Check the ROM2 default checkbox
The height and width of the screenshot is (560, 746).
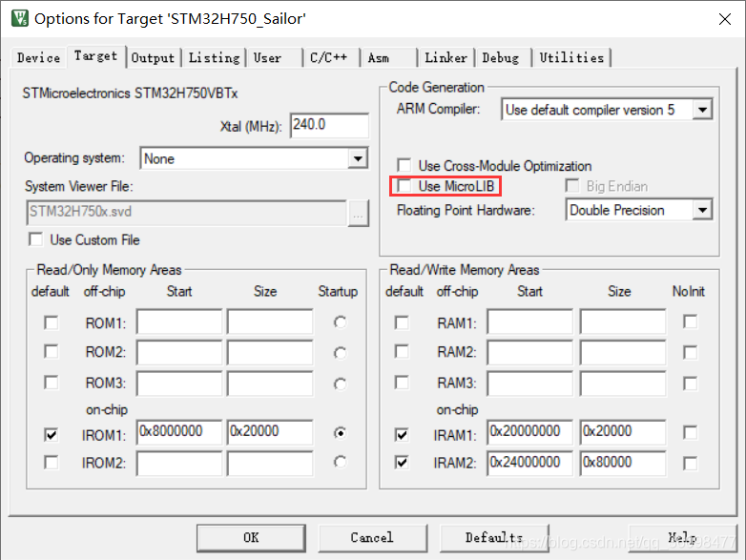pyautogui.click(x=51, y=352)
